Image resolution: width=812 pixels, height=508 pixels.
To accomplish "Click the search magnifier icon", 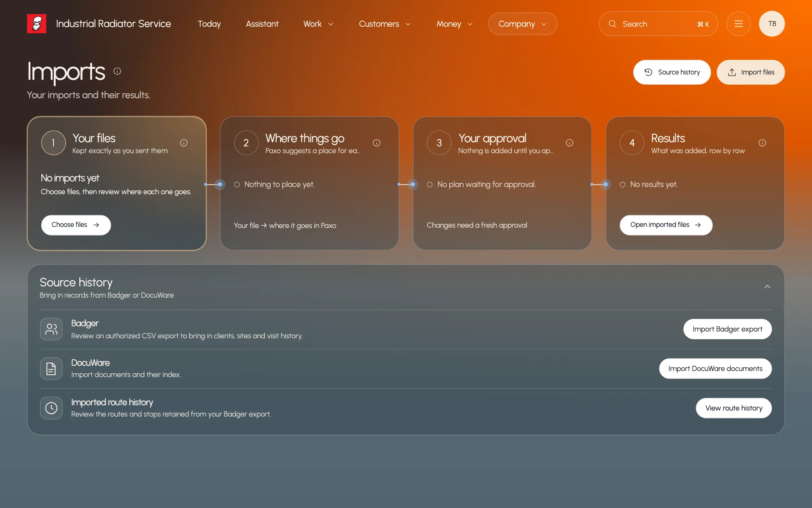I will 612,24.
